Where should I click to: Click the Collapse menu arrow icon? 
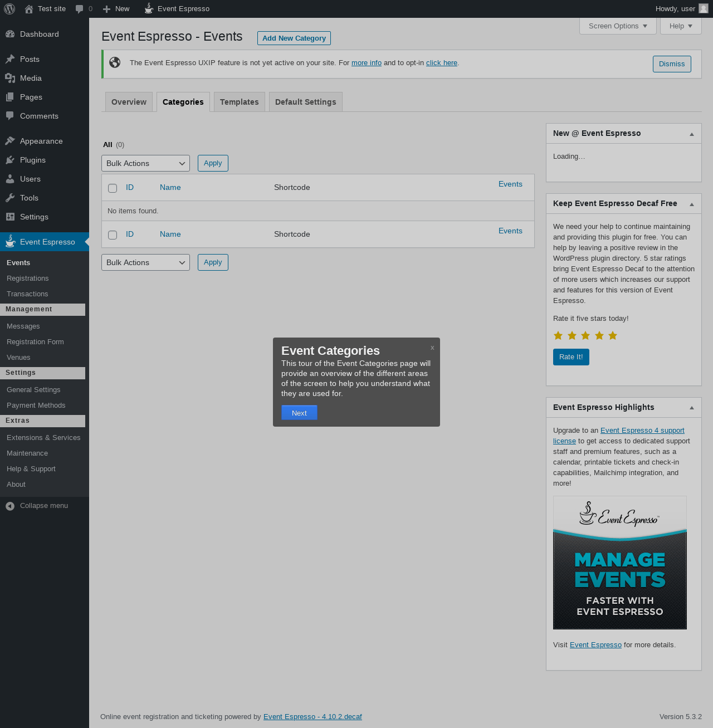[10, 506]
